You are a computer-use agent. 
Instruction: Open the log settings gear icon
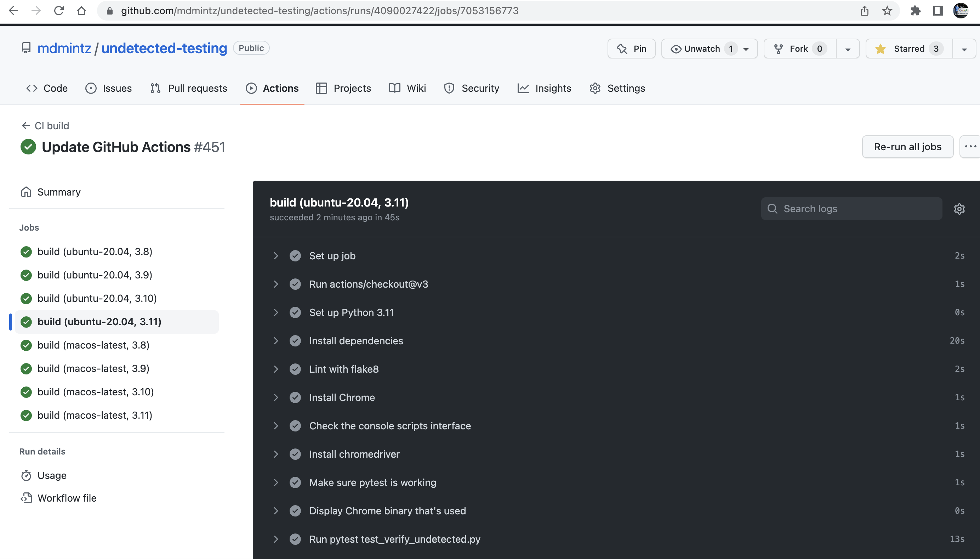pos(959,209)
